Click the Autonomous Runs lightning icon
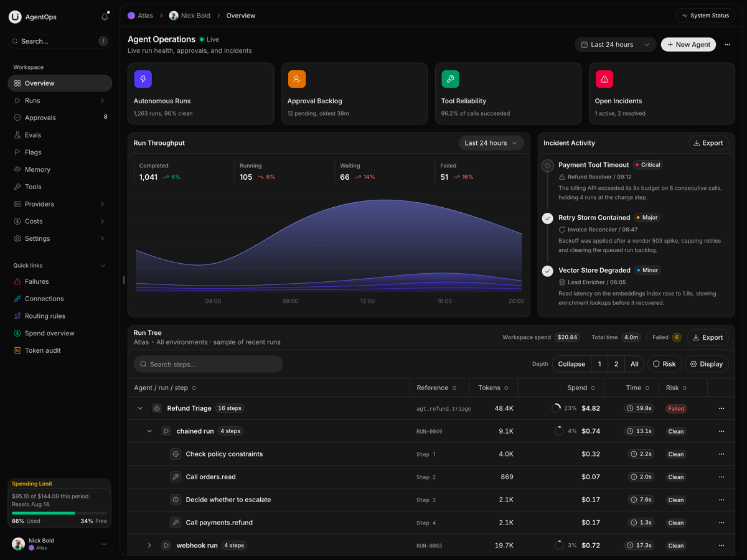747x560 pixels. point(143,79)
